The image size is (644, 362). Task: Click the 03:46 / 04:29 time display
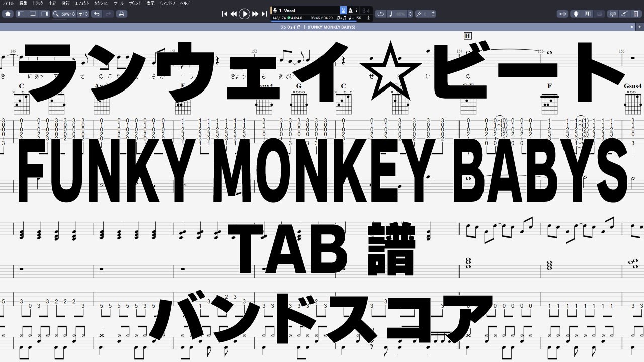tap(323, 18)
